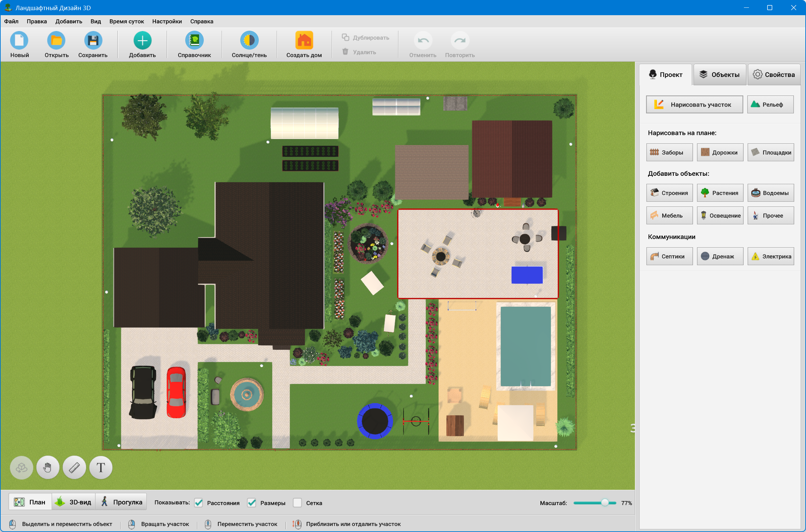
Task: Open the Время суток menu
Action: [127, 21]
